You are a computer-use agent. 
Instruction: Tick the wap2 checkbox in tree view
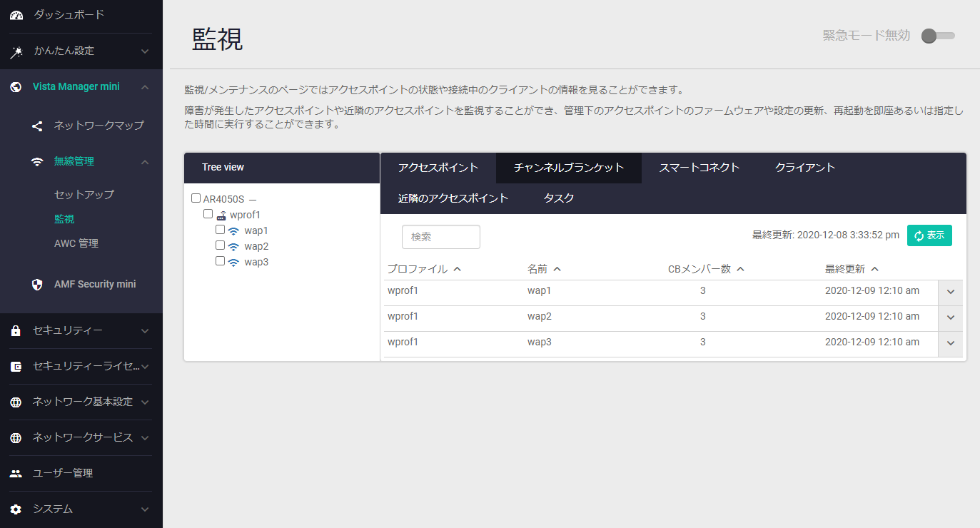click(221, 245)
